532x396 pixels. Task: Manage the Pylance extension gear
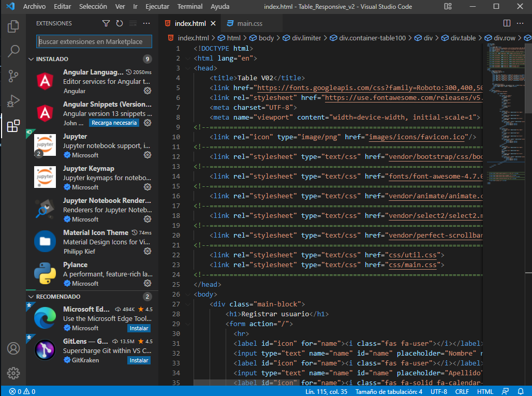pyautogui.click(x=147, y=283)
